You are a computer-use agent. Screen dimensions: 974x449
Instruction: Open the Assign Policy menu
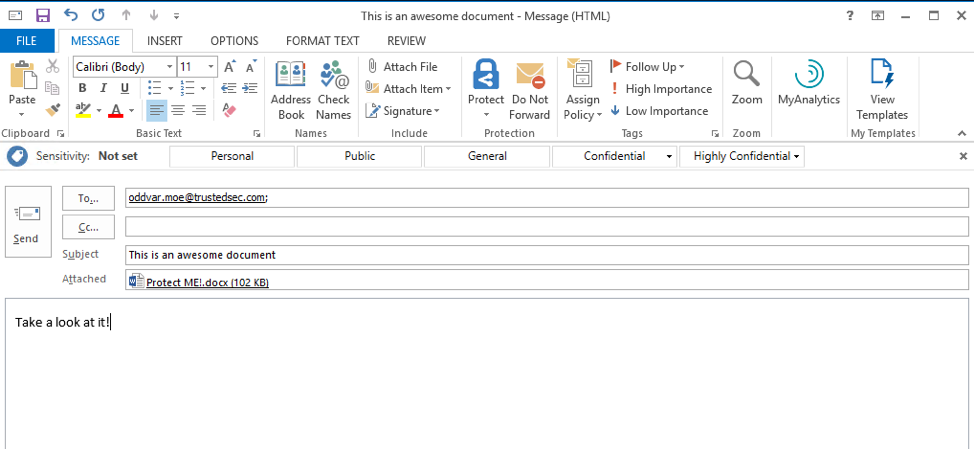pos(583,91)
